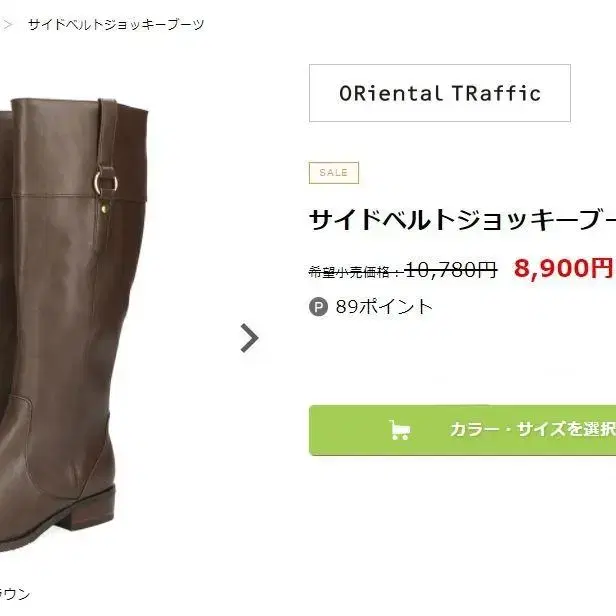Click the struck-through 10,780円 price

[x=451, y=270]
